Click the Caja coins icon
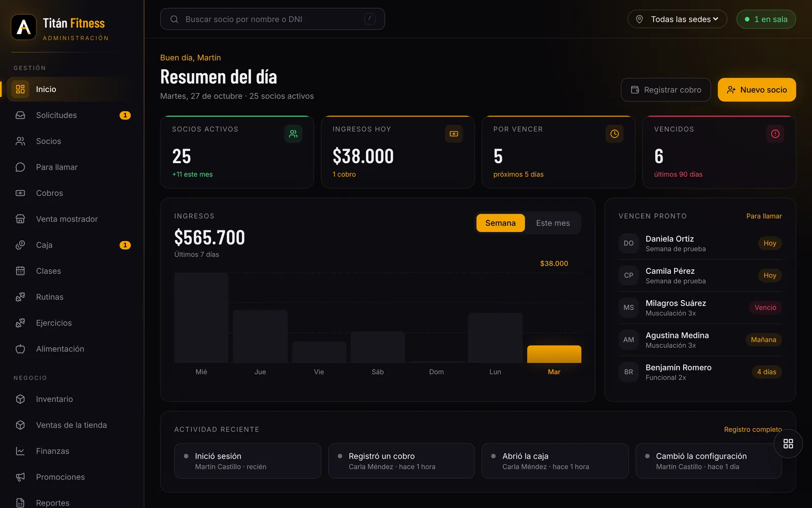The height and width of the screenshot is (508, 812). coord(20,245)
